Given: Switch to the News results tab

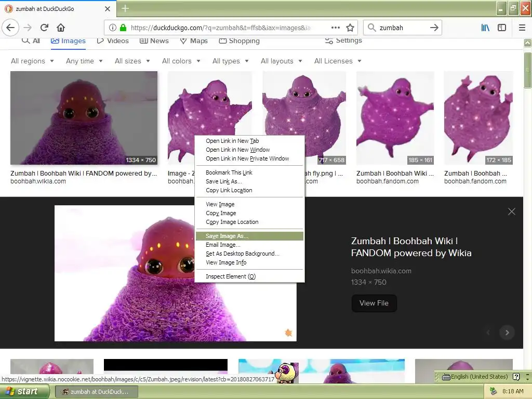Looking at the screenshot, I should pos(154,41).
